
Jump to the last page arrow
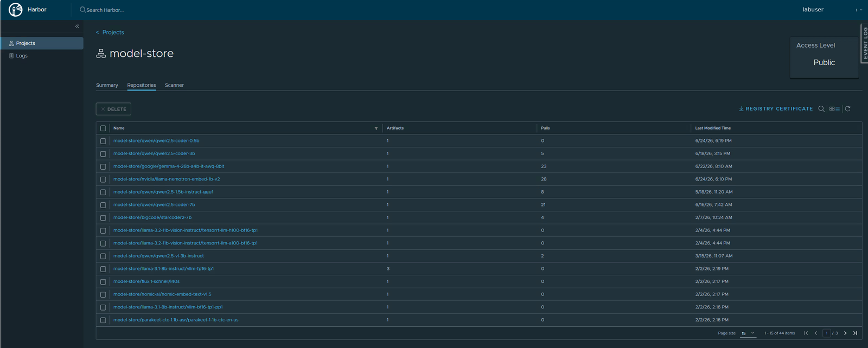[x=855, y=333]
